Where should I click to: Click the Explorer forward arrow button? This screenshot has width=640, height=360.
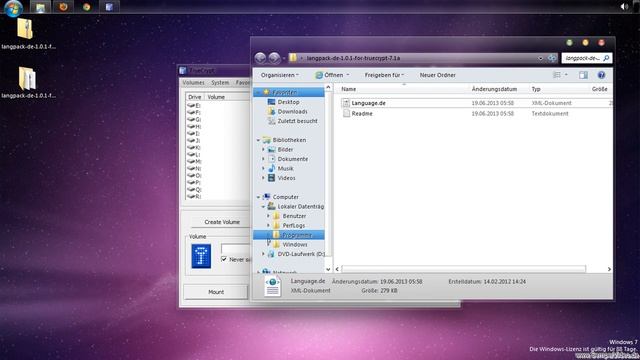[275, 58]
